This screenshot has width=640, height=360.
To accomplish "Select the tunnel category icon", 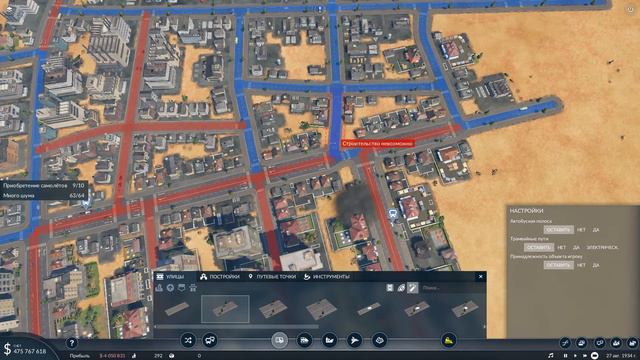I will (193, 288).
